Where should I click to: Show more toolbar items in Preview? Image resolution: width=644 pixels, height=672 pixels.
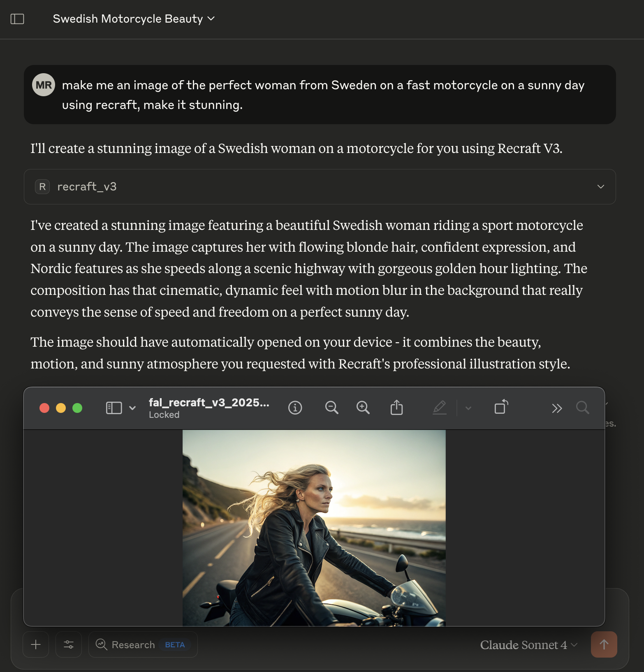(557, 408)
